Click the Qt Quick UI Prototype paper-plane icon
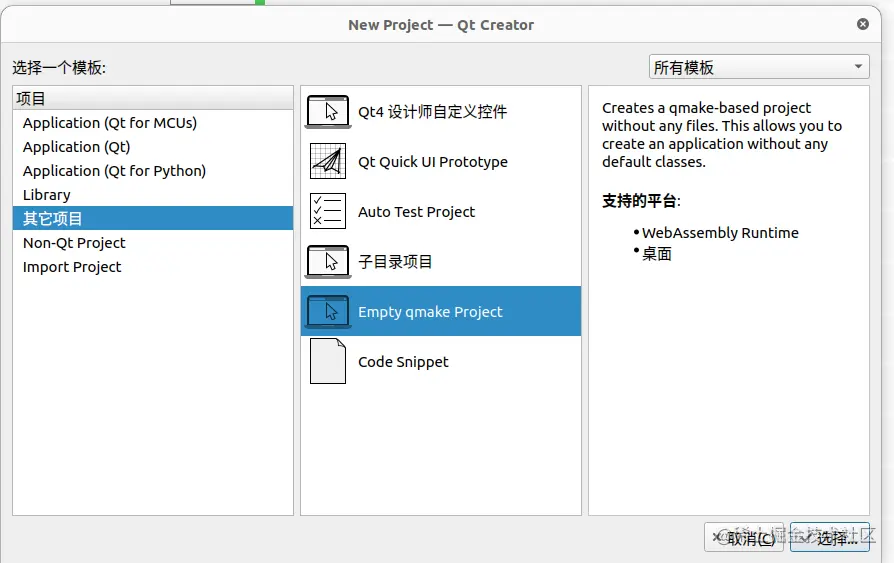The height and width of the screenshot is (563, 894). [328, 162]
